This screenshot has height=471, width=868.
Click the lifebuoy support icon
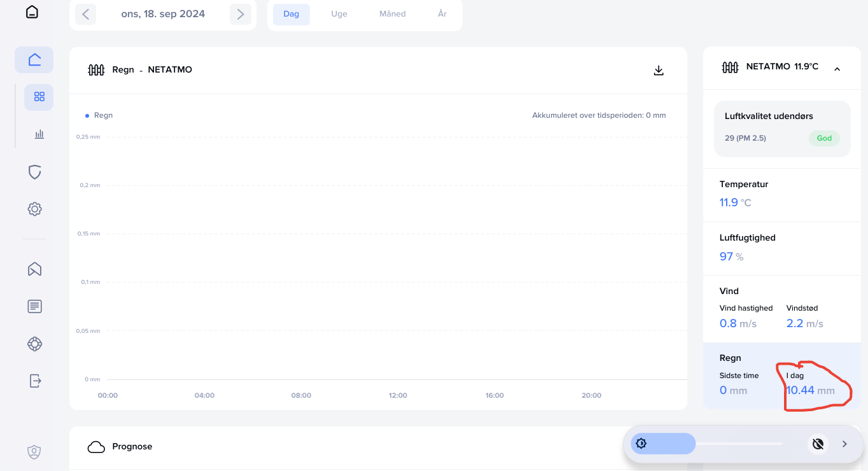34,344
